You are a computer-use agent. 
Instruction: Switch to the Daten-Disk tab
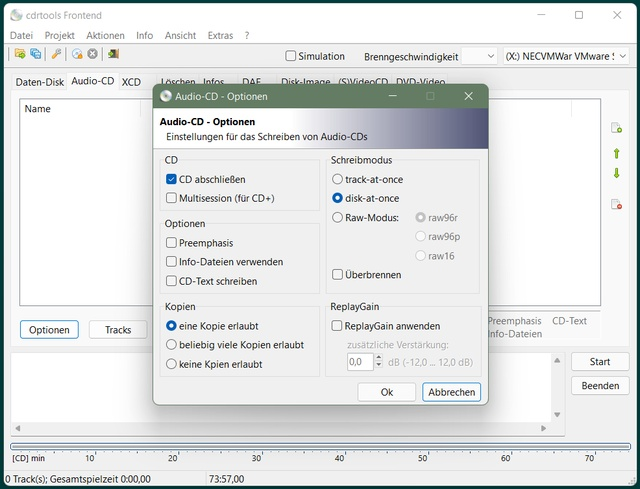coord(39,81)
